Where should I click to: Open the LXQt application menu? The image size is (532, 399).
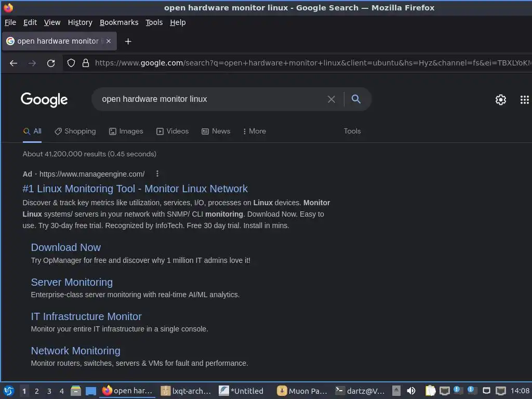(x=8, y=391)
